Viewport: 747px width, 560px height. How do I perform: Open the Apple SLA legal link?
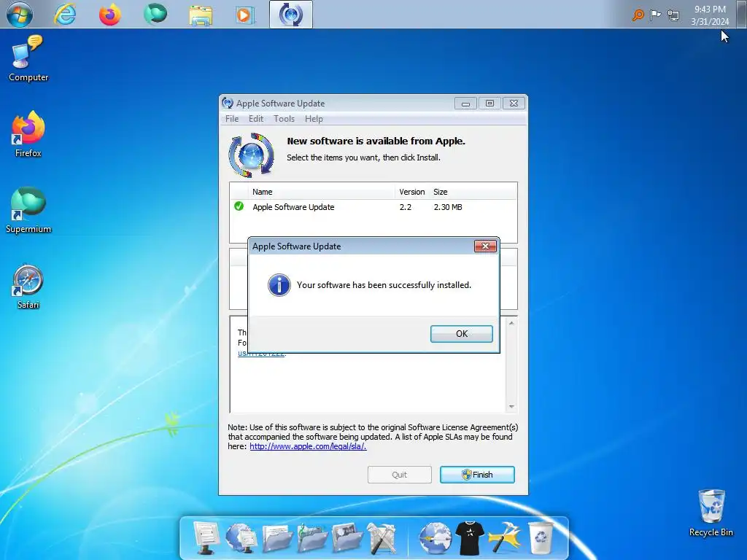point(308,447)
